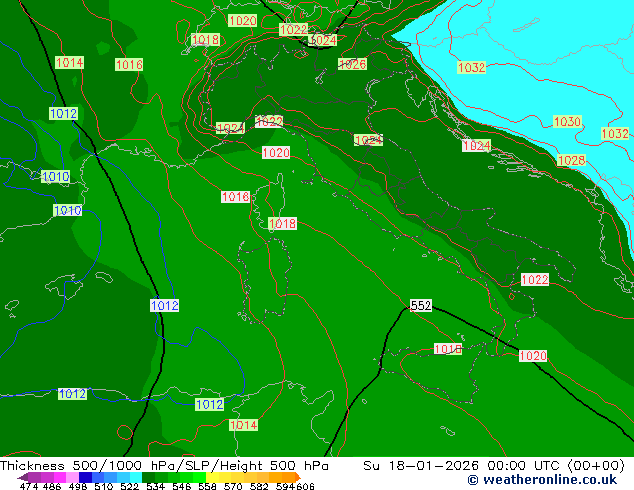Click the 1028 pressure label
Viewport: 634px width, 490px height.
(571, 160)
